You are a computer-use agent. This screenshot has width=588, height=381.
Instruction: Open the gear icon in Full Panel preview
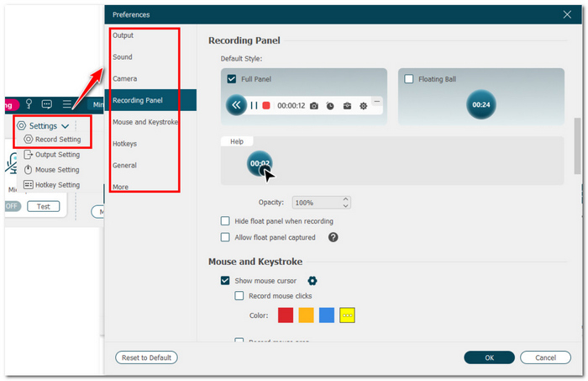pos(364,106)
